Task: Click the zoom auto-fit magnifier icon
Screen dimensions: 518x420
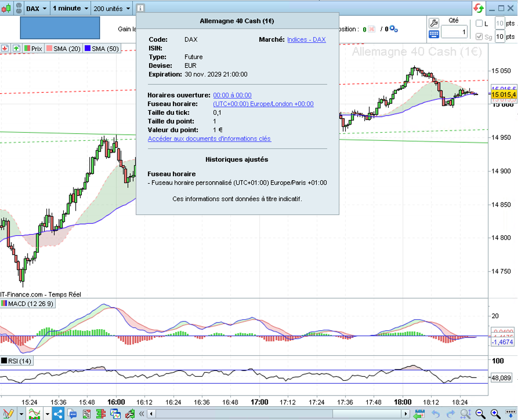Action: (465, 413)
